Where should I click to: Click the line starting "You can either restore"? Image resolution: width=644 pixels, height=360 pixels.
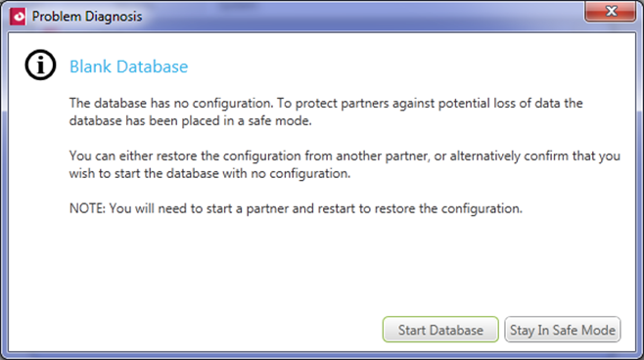point(345,156)
